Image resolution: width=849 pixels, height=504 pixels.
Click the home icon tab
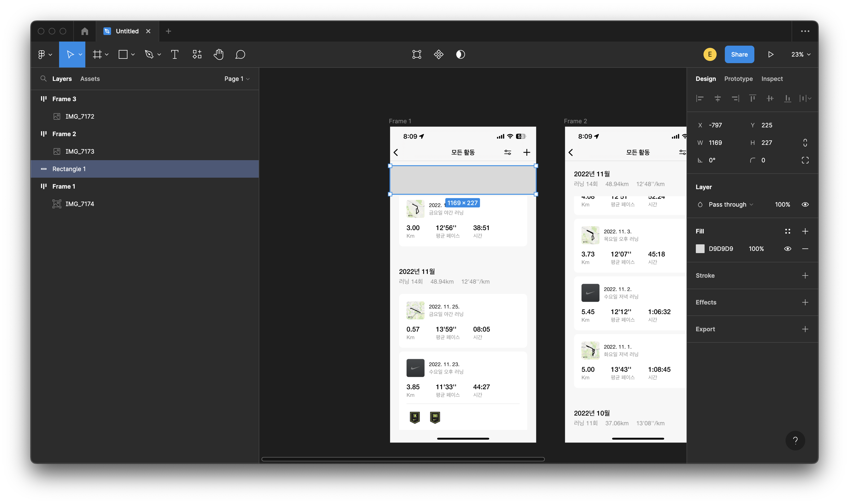(x=85, y=31)
